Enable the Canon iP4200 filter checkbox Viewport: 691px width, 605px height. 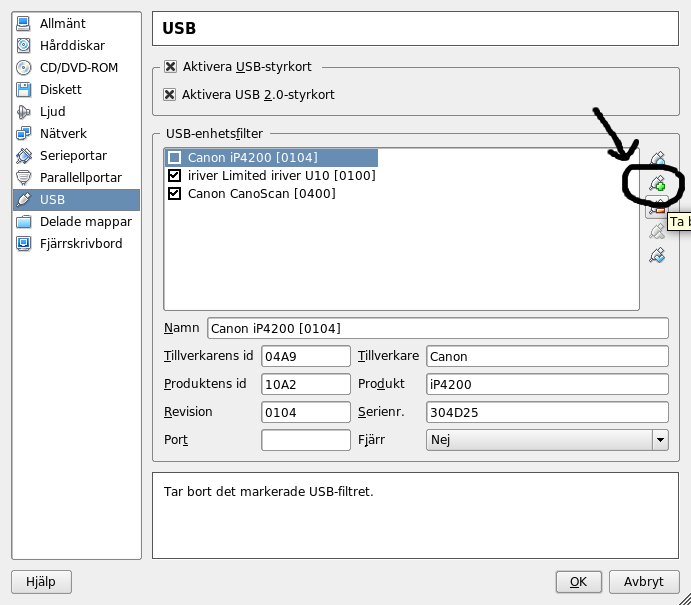click(x=175, y=157)
